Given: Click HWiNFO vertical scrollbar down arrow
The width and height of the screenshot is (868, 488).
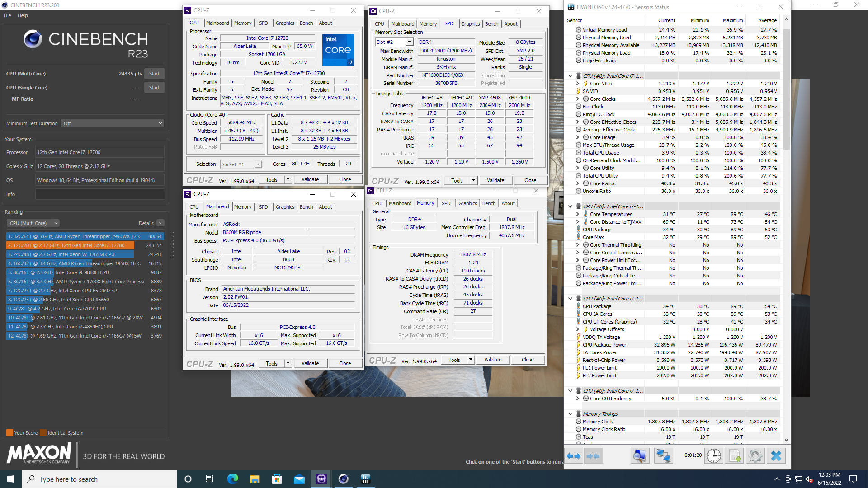Looking at the screenshot, I should 786,440.
